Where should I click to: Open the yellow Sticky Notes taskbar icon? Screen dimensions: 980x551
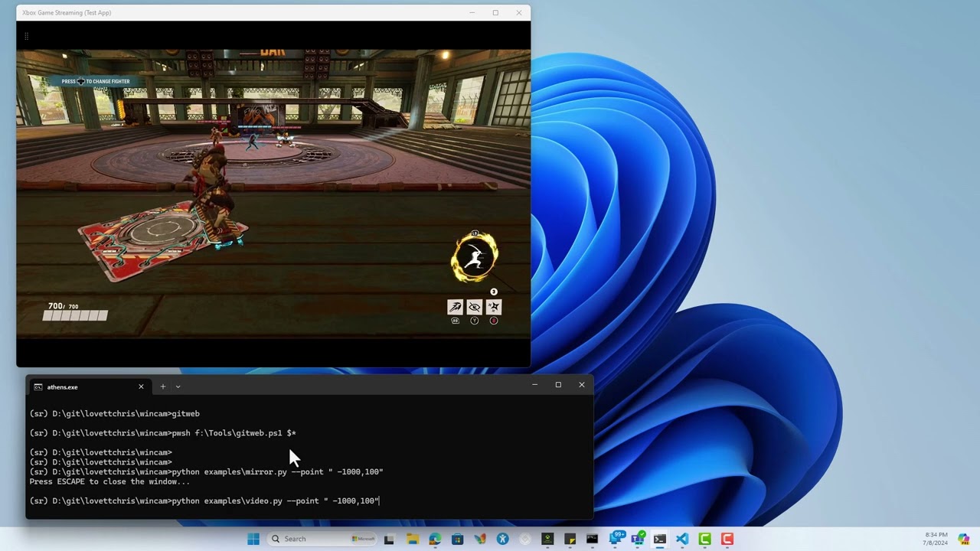[x=570, y=539]
